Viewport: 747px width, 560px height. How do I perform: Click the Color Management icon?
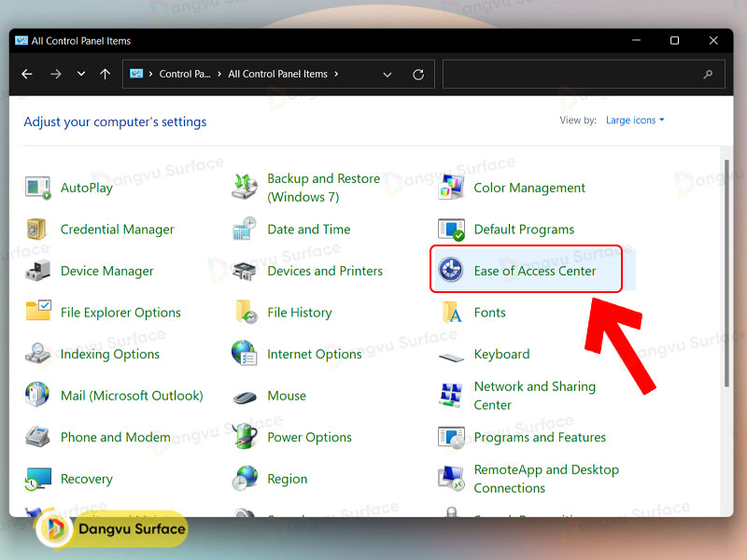452,188
